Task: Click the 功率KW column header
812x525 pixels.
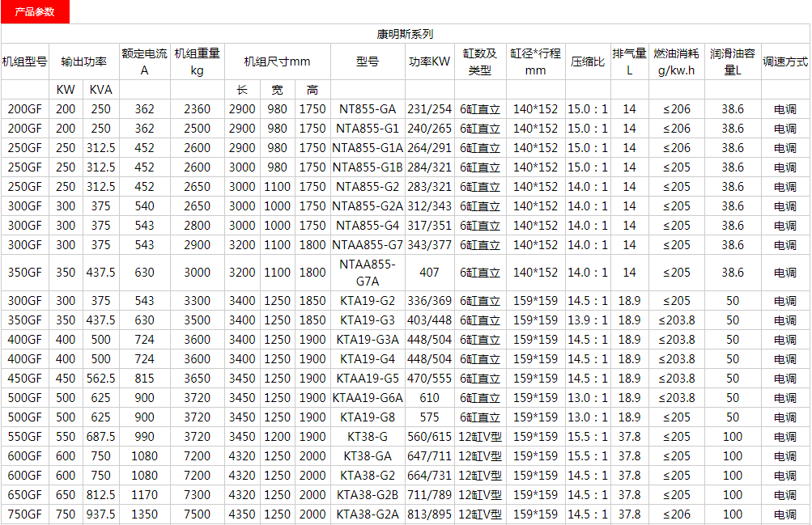Action: click(429, 62)
